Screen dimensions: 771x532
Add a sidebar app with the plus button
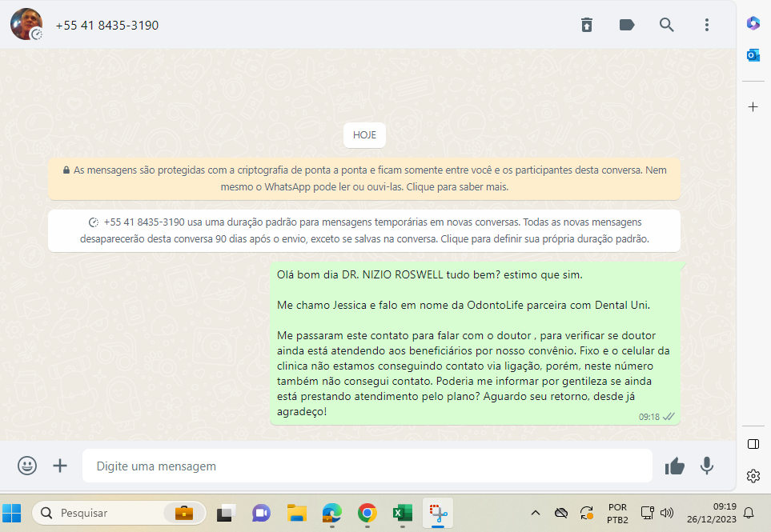pos(753,106)
